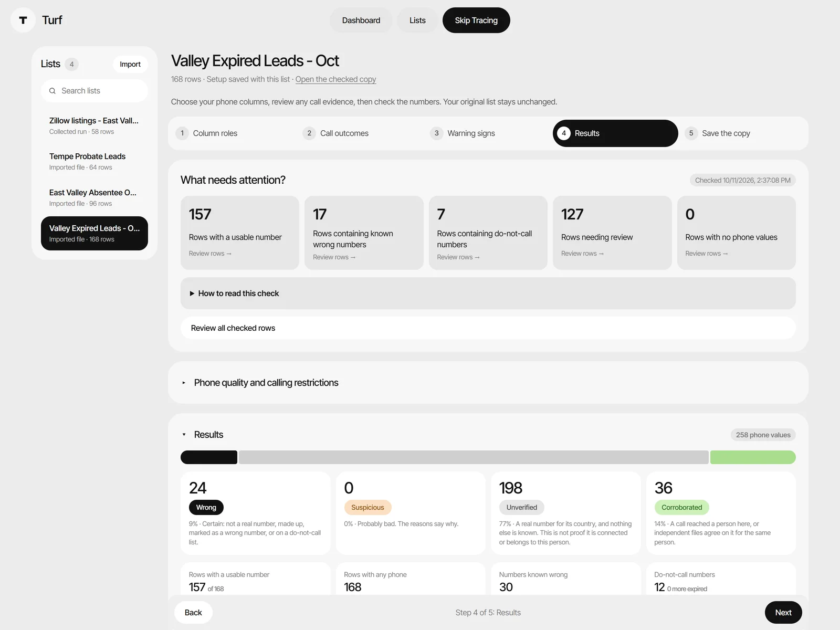
Task: Click Review all checked rows
Action: [x=488, y=328]
